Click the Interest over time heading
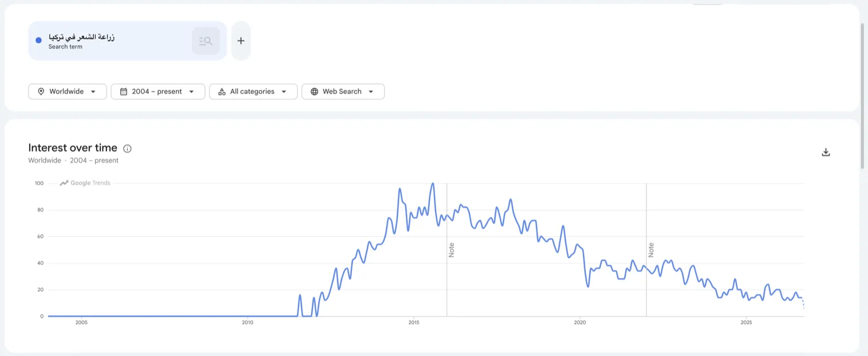The image size is (868, 356). point(73,148)
